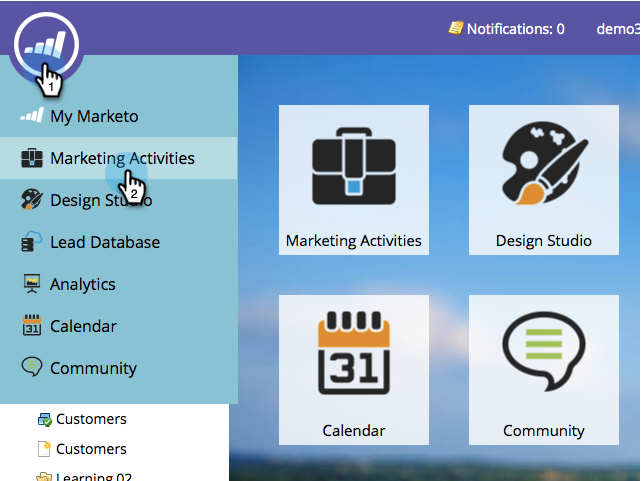
Task: Open Design Studio menu entry
Action: coord(119,200)
